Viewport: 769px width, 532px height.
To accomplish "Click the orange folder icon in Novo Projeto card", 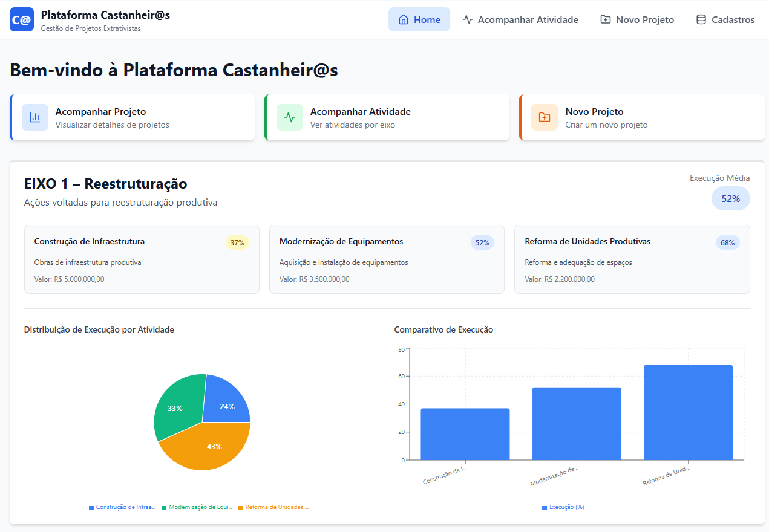I will tap(545, 117).
